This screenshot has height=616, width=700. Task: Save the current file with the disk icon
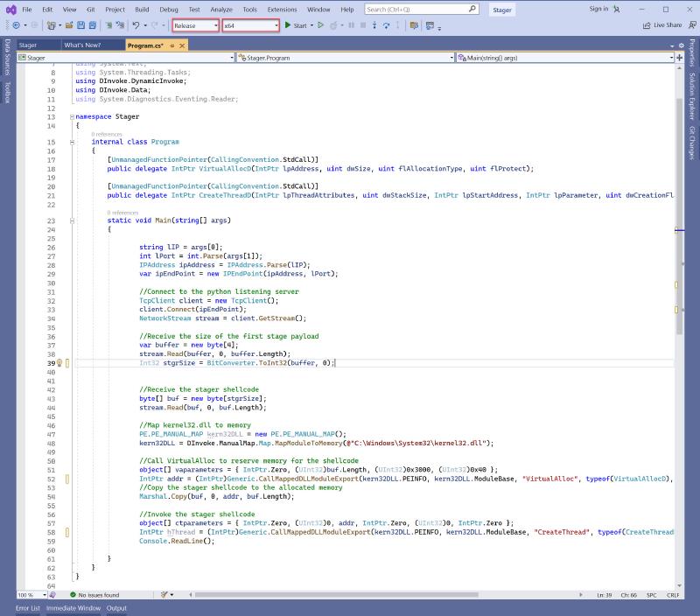80,25
